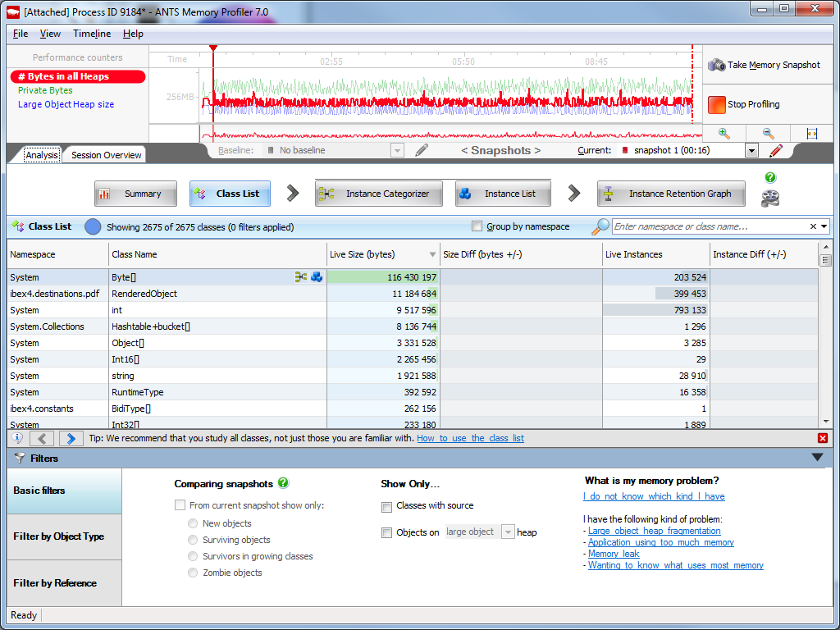
Task: Check From current snapshot show only
Action: (x=180, y=505)
